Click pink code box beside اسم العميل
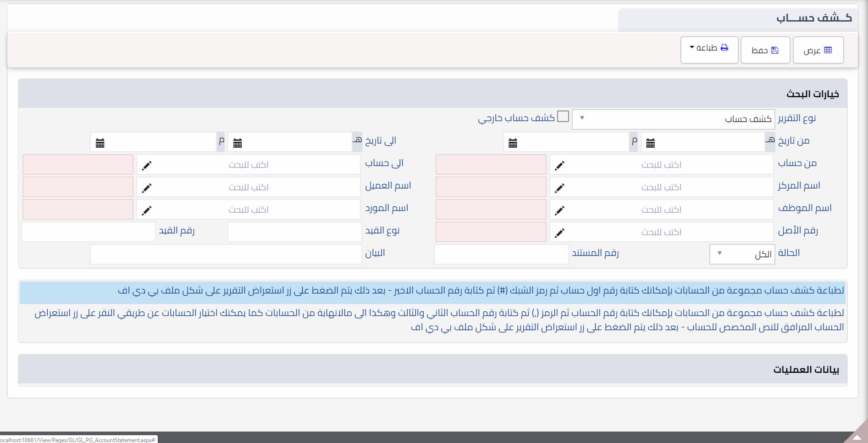 click(78, 187)
